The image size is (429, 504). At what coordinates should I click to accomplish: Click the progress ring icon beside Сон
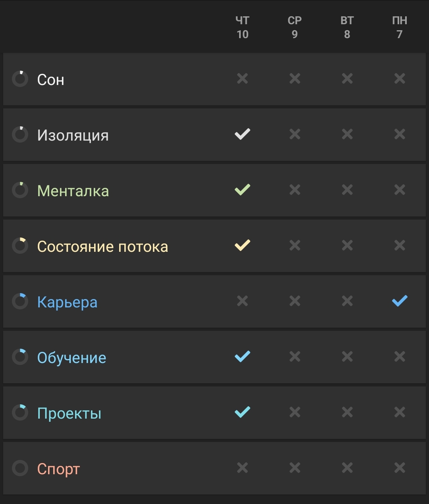[20, 79]
